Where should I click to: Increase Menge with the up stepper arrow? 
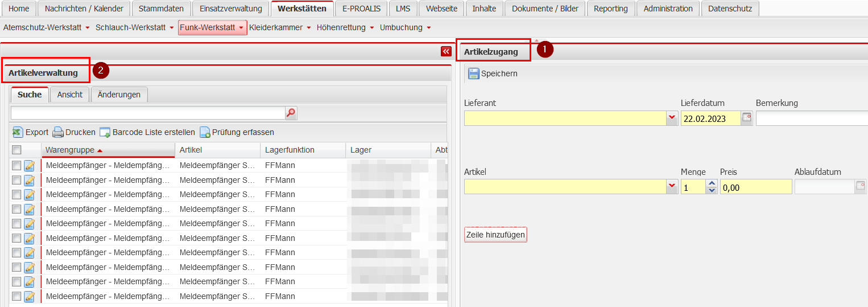[x=712, y=183]
